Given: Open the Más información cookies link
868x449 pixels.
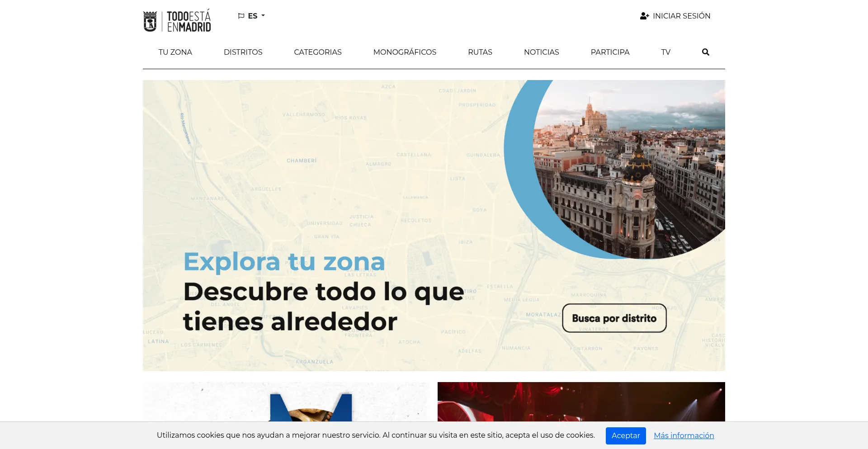Looking at the screenshot, I should pos(684,435).
